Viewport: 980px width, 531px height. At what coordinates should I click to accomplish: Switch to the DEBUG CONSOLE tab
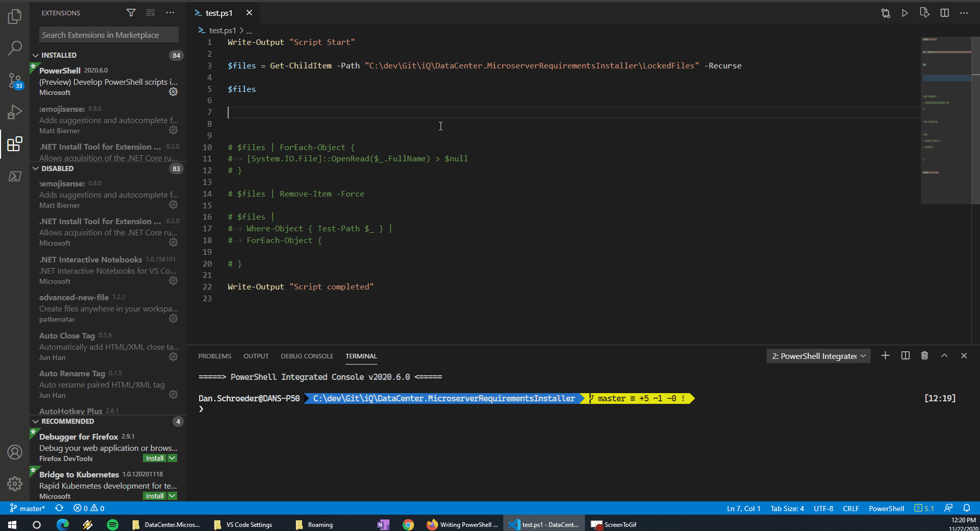point(307,356)
